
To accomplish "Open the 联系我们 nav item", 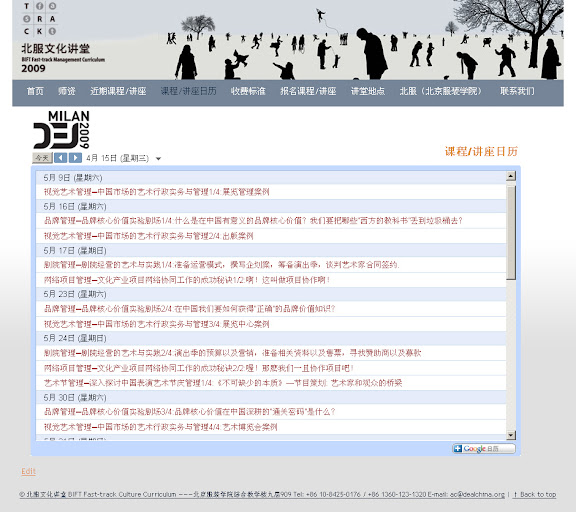I will (517, 91).
